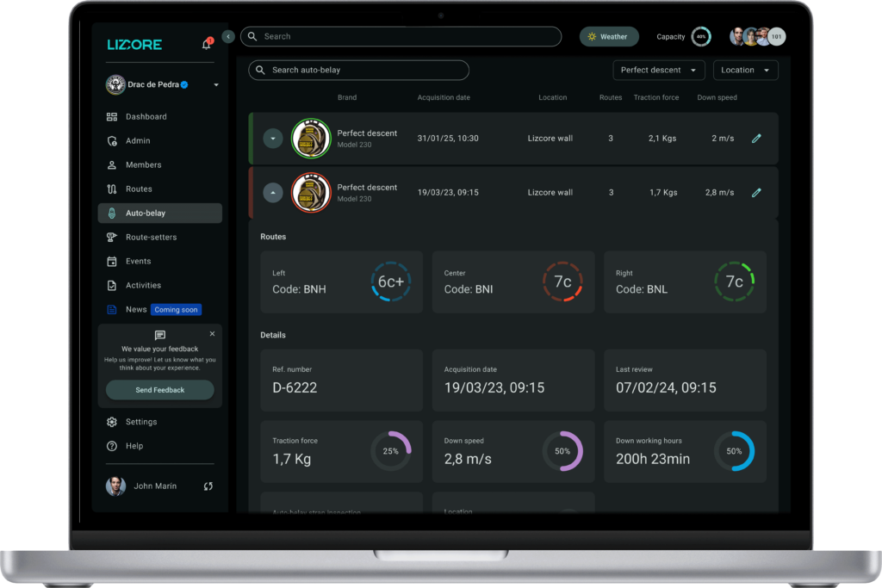The width and height of the screenshot is (882, 588).
Task: Click the Settings gear icon
Action: [x=112, y=422]
